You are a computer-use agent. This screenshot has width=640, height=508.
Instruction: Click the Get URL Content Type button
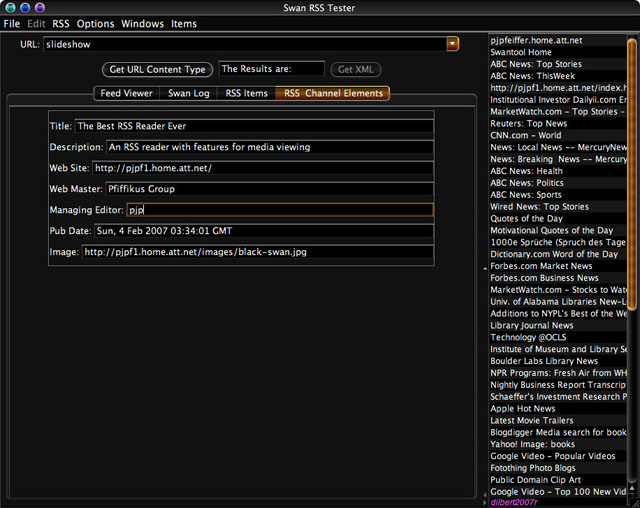pyautogui.click(x=157, y=69)
